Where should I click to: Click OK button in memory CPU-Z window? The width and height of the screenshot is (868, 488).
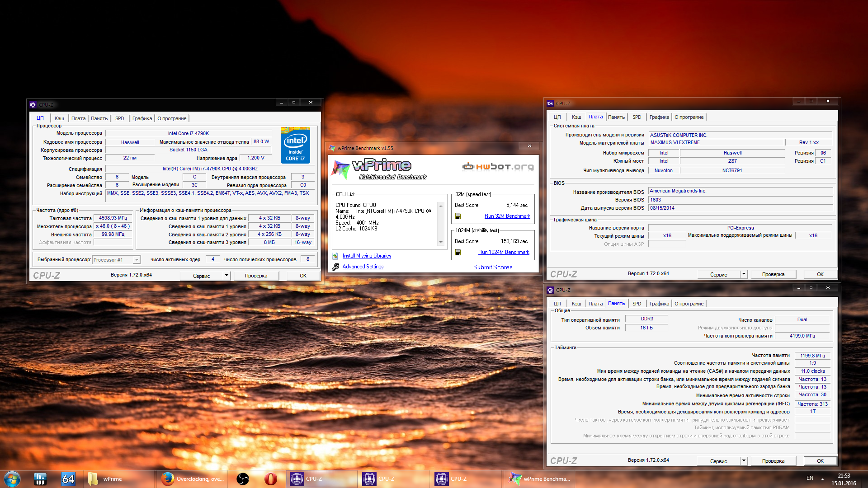pos(820,461)
